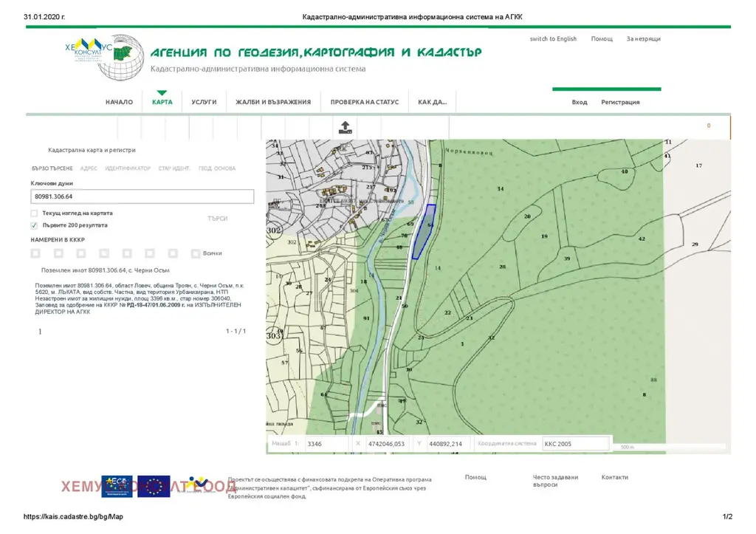Switch to the АДРЕС search tab
The height and width of the screenshot is (534, 756).
89,168
